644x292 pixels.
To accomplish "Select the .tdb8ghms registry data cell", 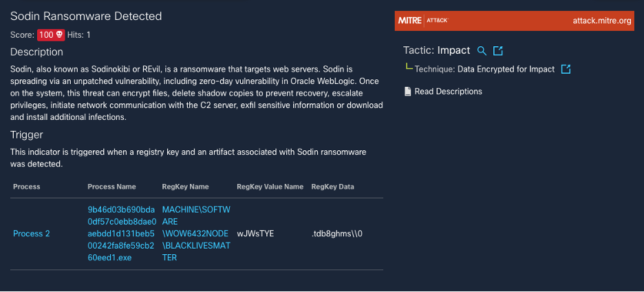I will (336, 233).
